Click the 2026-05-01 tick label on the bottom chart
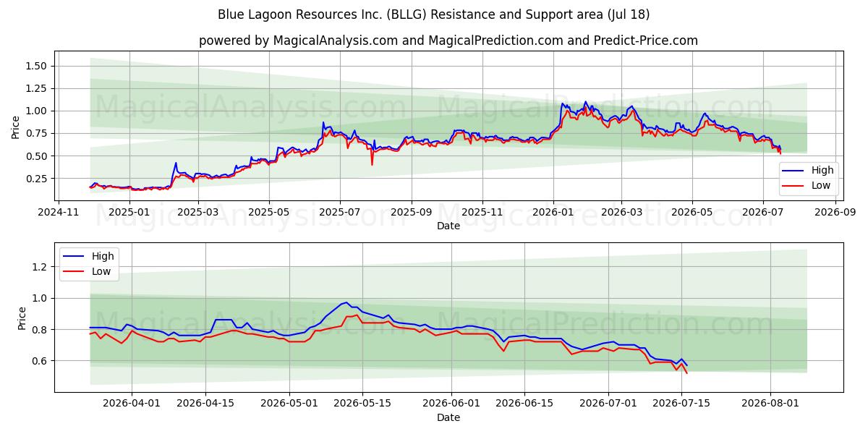Screen dimensions: 868x434 coord(290,404)
